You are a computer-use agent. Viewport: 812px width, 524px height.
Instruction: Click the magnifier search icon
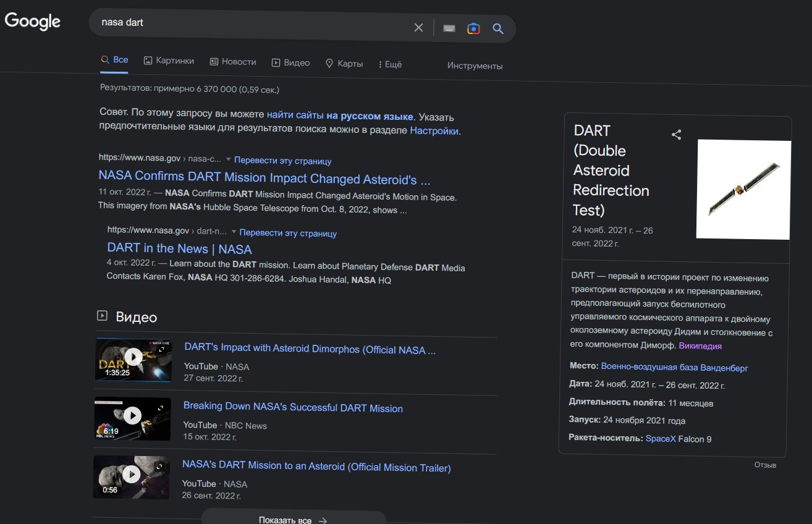click(x=498, y=28)
